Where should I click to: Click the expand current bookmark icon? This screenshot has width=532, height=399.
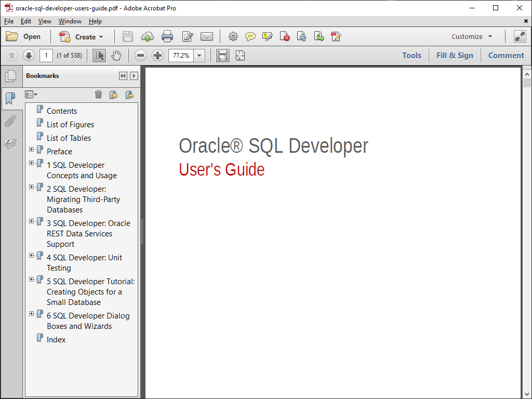tap(129, 95)
